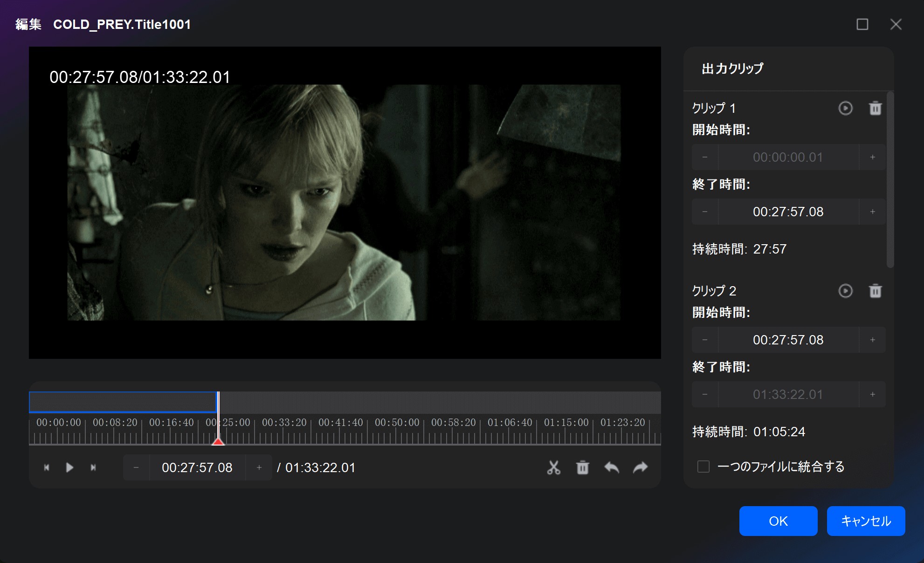The image size is (924, 563).
Task: Decrease クリップ 1 start time
Action: [x=705, y=157]
